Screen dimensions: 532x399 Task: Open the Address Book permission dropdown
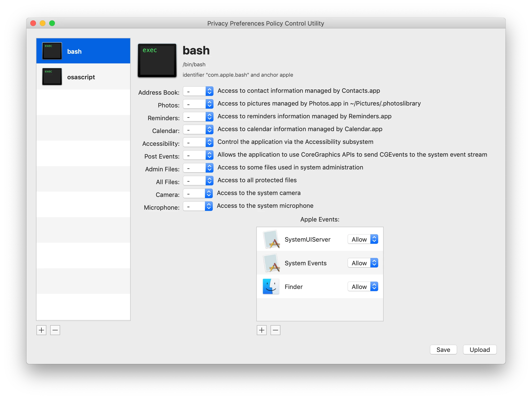(x=198, y=91)
